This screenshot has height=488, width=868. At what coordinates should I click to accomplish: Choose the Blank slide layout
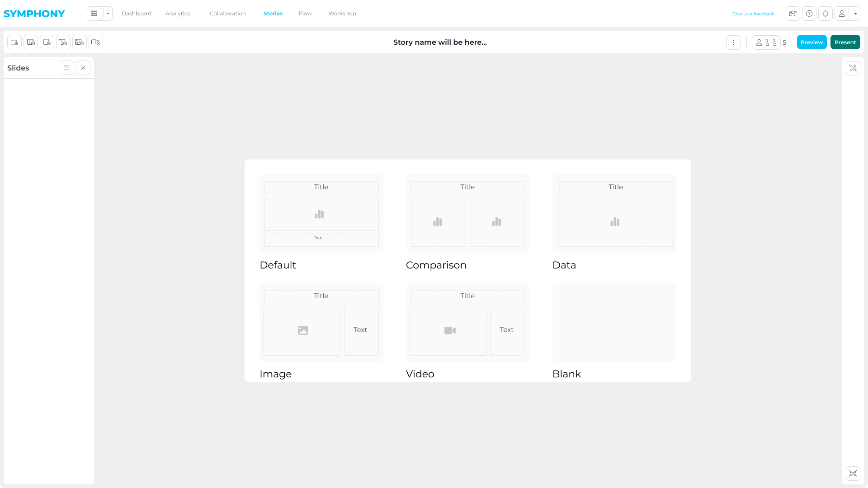(614, 322)
